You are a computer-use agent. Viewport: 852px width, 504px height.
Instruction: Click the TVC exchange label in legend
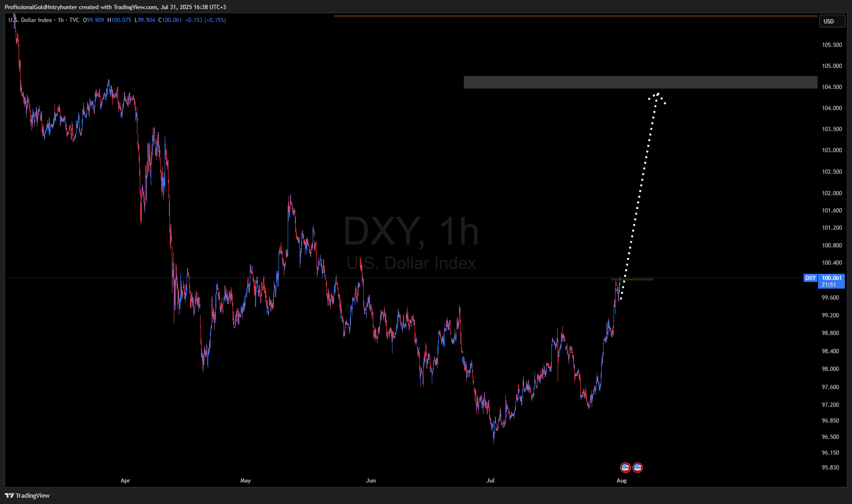(x=74, y=20)
